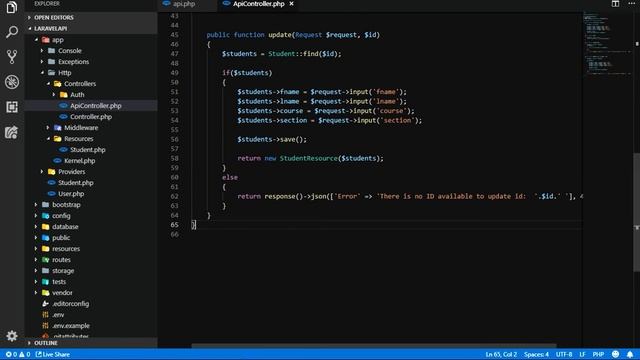This screenshot has width=640, height=360.
Task: Expand the Console folder
Action: (69, 51)
